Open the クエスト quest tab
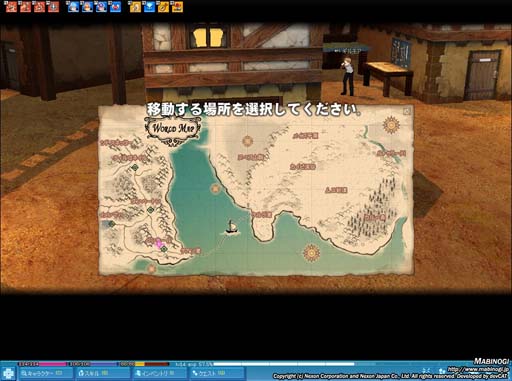This screenshot has width=512, height=381. point(217,373)
